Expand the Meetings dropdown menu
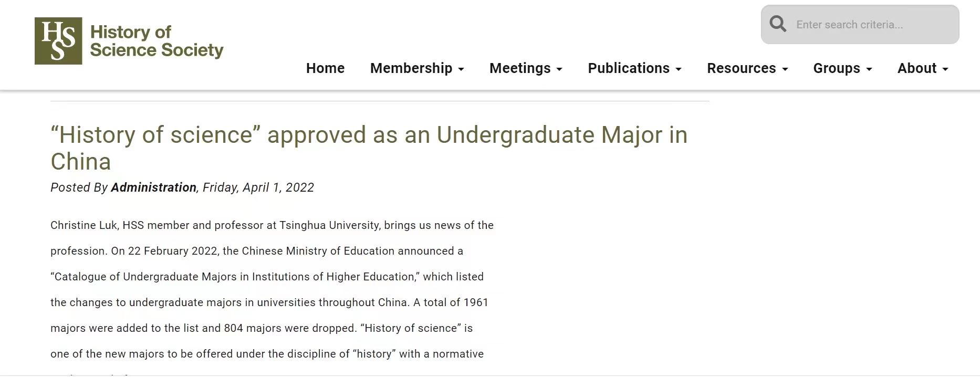This screenshot has height=377, width=980. [526, 68]
